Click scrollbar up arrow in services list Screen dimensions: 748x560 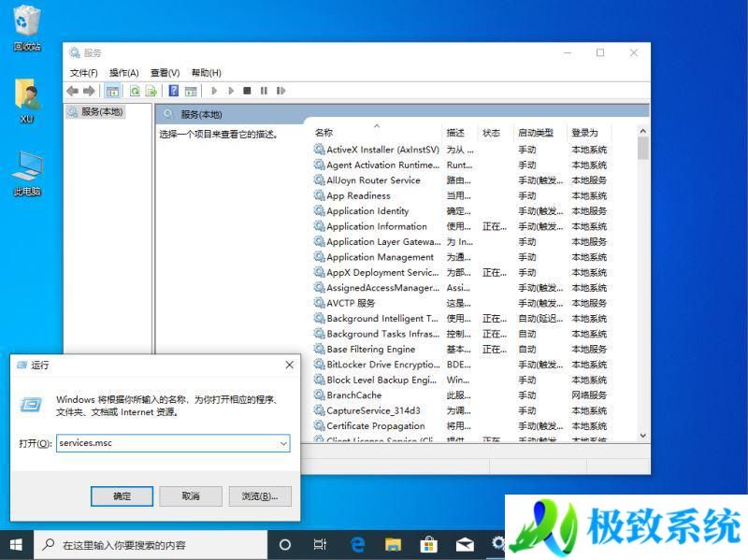pyautogui.click(x=642, y=131)
